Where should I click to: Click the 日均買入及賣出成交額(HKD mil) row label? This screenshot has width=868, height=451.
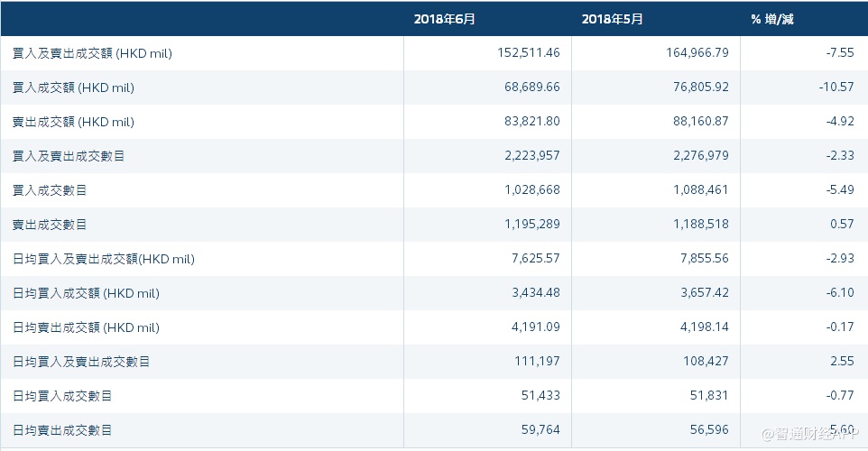[x=104, y=259]
